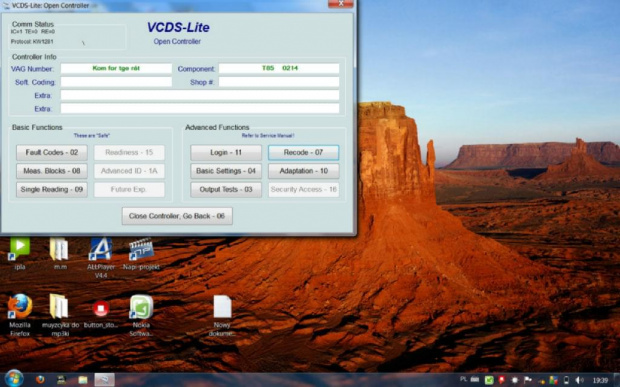
Task: Open the Napi-projekt desktop icon
Action: tap(141, 254)
